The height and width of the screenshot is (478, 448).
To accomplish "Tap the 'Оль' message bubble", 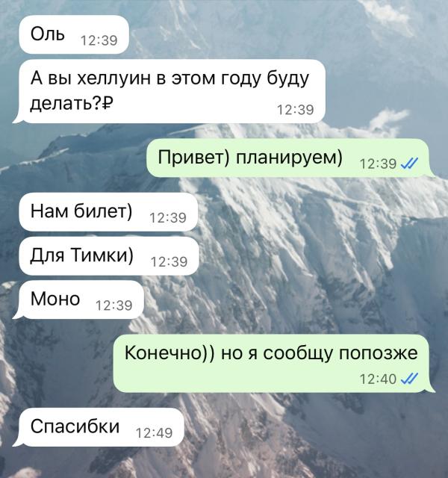I will [x=74, y=34].
